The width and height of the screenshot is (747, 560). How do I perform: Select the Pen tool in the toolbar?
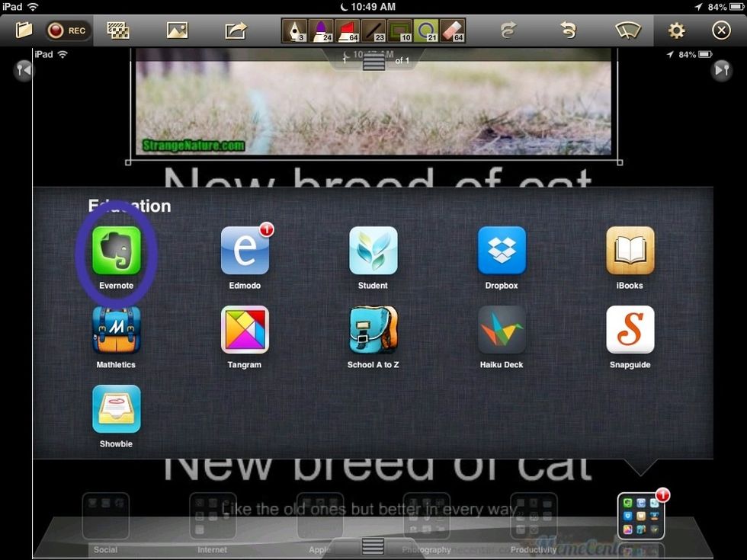(x=295, y=30)
